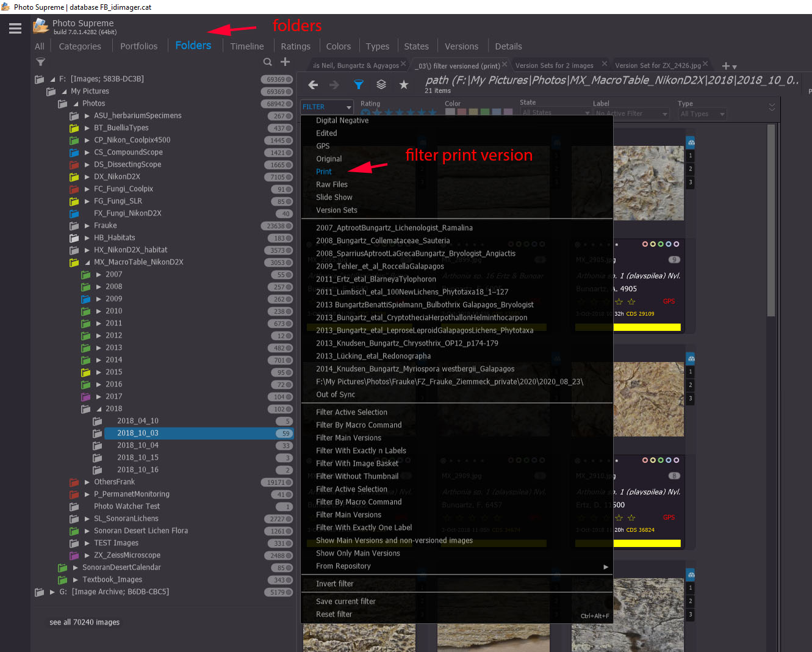This screenshot has width=812, height=652.
Task: Close the 'Neil, Bungartz & Agyagos' tab
Action: (x=403, y=64)
